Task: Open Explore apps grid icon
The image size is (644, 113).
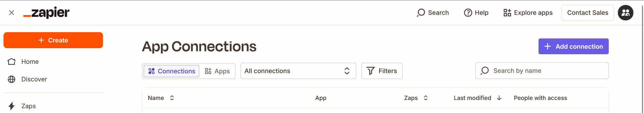Action: click(507, 13)
